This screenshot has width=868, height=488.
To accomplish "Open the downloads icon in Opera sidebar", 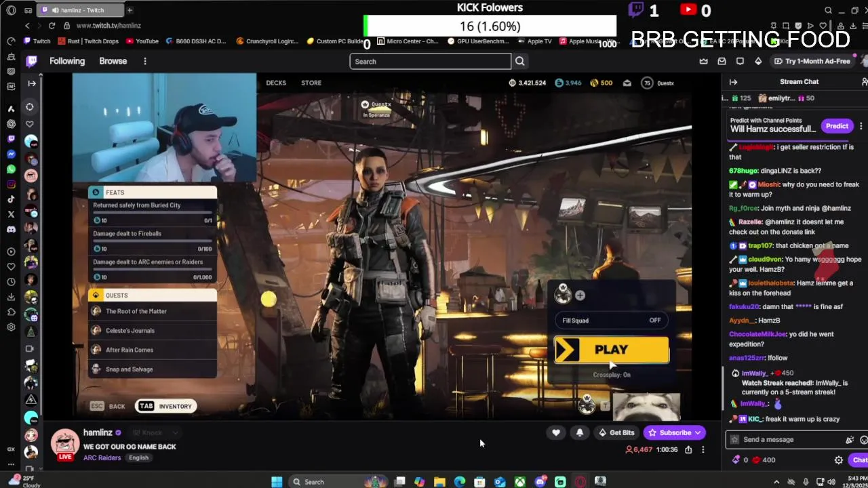I will coord(11,297).
